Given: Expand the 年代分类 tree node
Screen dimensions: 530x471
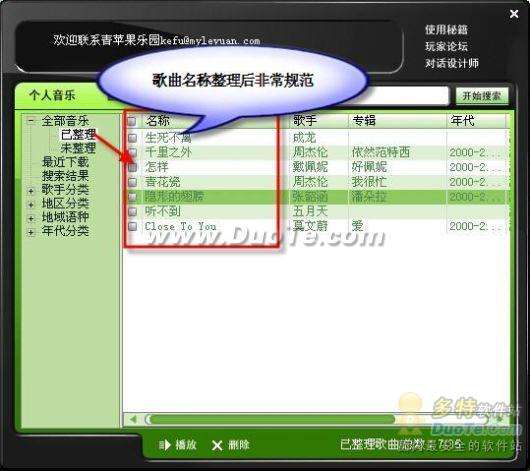Looking at the screenshot, I should click(x=31, y=232).
